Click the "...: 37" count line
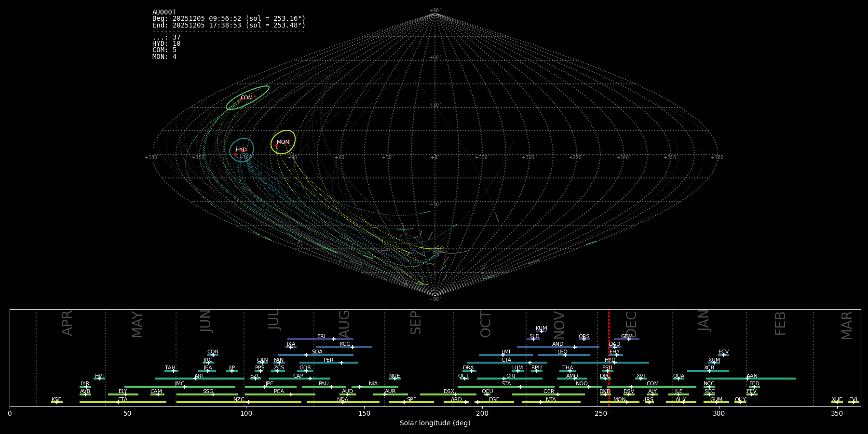This screenshot has width=868, height=434. pos(166,38)
